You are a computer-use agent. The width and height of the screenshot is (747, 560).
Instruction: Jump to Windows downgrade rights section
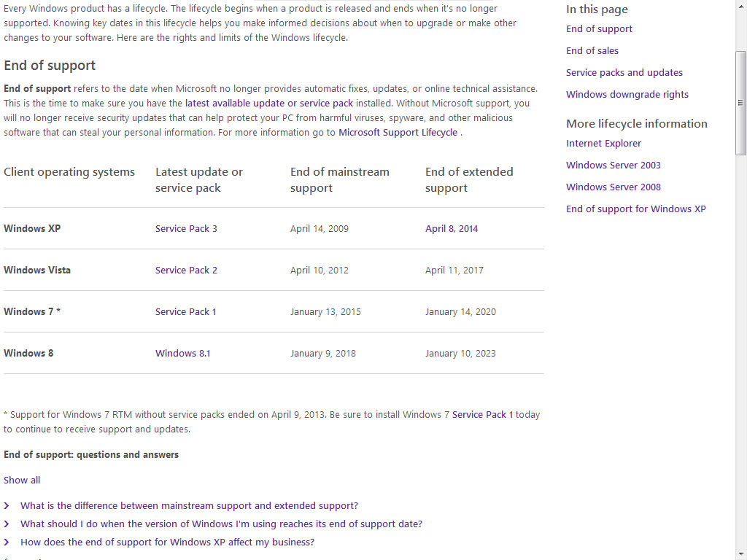tap(627, 95)
